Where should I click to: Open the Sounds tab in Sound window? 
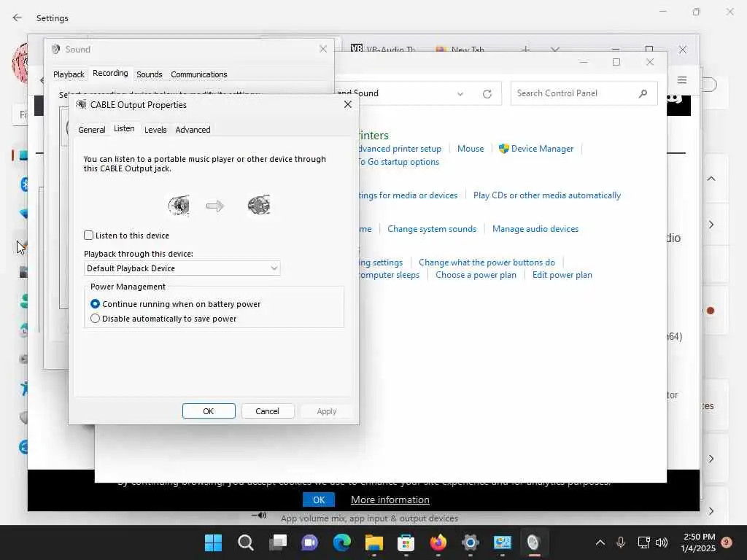pyautogui.click(x=149, y=74)
